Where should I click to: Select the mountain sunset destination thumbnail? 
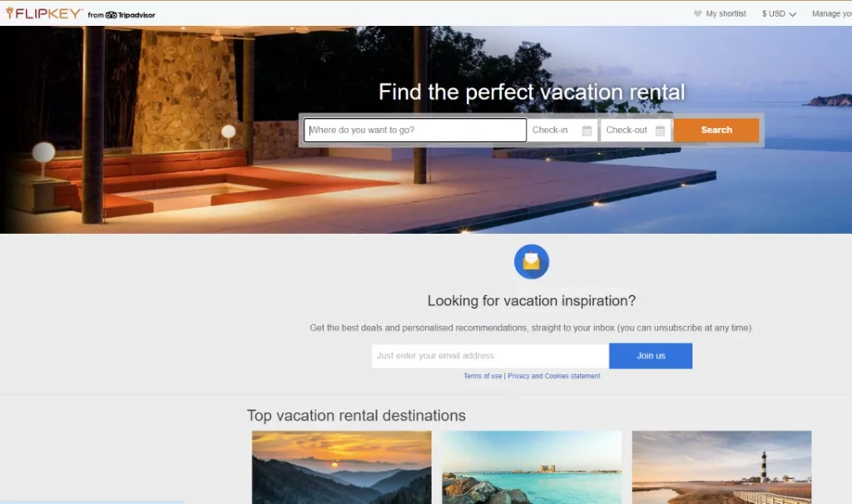pos(341,467)
